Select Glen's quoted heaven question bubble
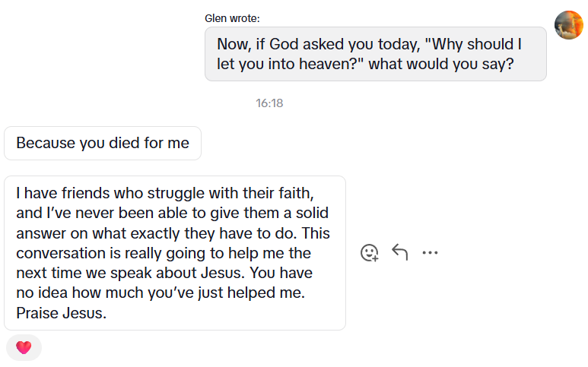This screenshot has width=588, height=367. [x=375, y=54]
